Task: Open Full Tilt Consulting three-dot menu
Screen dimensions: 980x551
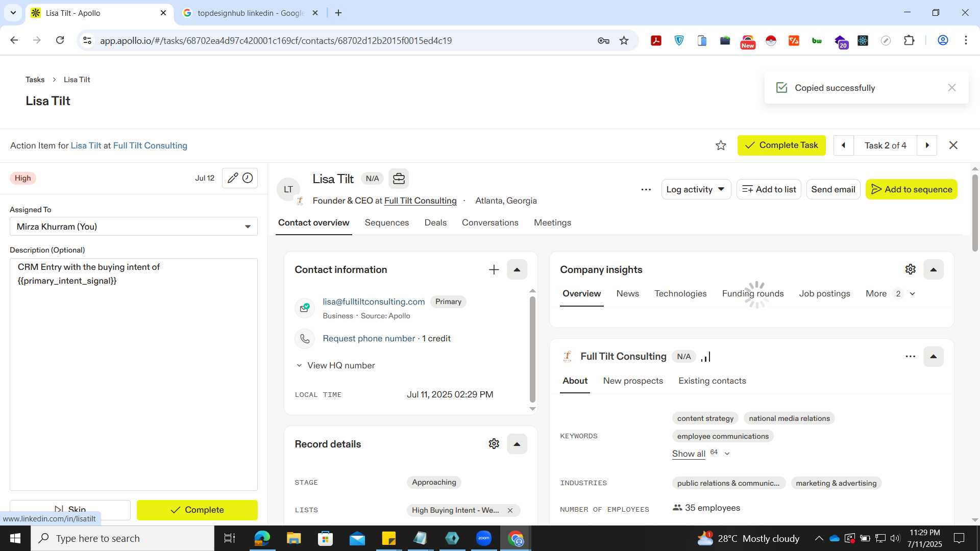Action: pyautogui.click(x=910, y=357)
